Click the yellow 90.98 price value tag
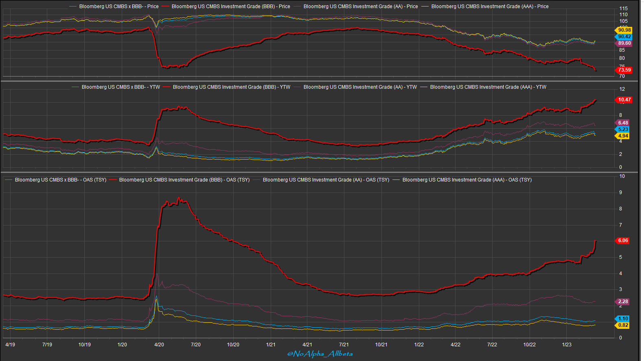This screenshot has width=644, height=361. 624,30
